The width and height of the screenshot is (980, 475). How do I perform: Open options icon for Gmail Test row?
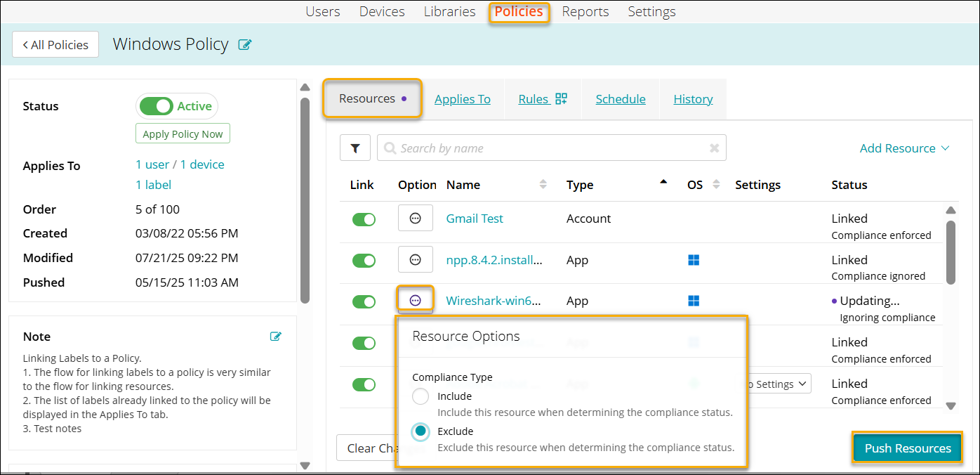415,219
